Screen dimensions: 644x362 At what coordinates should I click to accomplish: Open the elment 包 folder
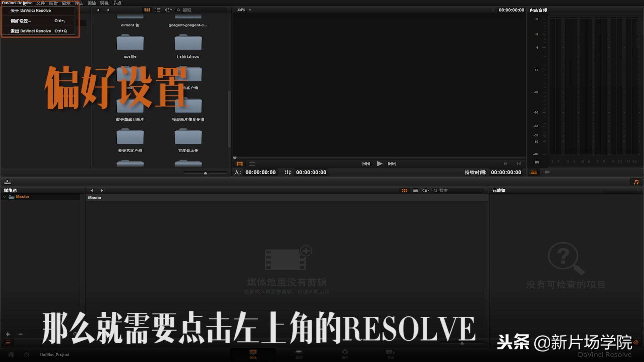click(x=130, y=21)
